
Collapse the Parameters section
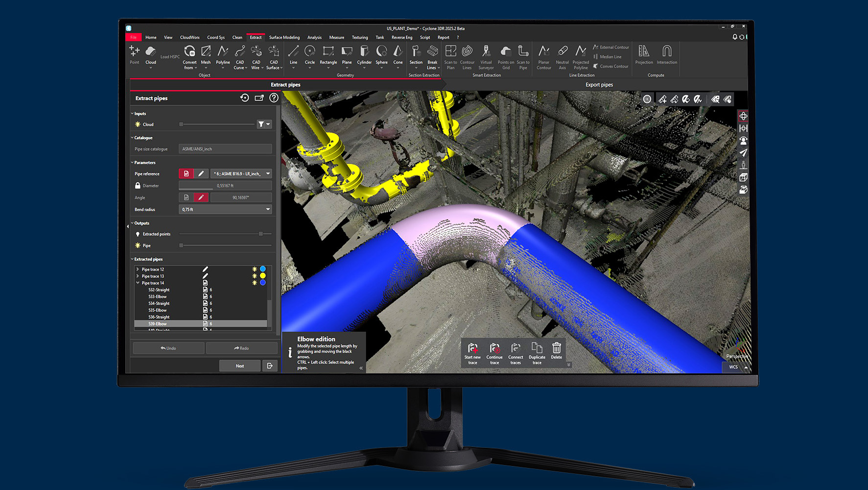[x=132, y=162]
